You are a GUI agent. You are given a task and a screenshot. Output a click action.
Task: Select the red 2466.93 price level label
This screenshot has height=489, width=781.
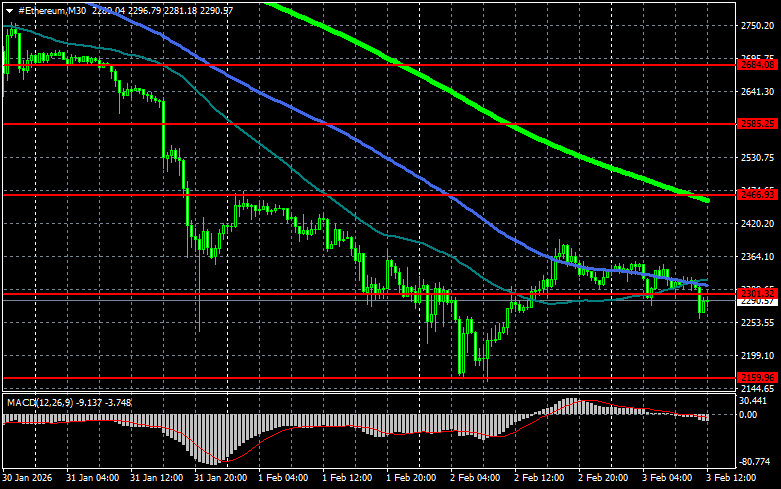click(758, 195)
